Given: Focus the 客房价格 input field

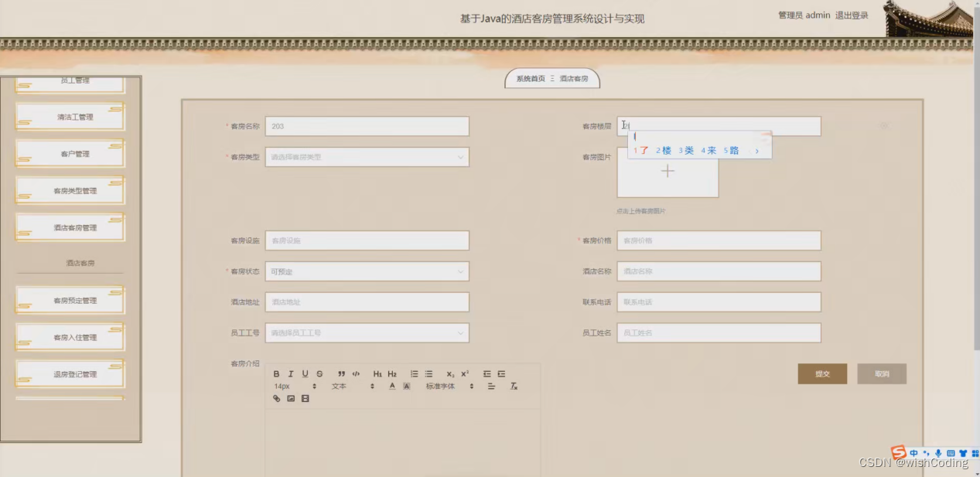Looking at the screenshot, I should click(719, 240).
